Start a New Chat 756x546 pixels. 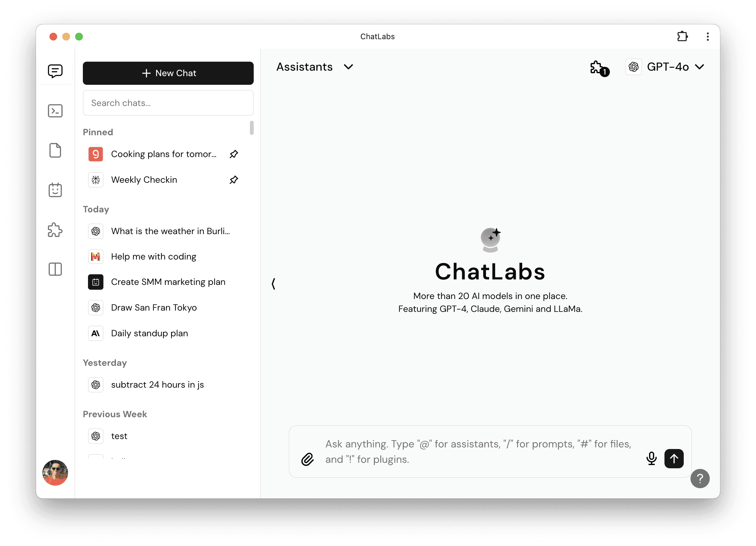point(168,73)
